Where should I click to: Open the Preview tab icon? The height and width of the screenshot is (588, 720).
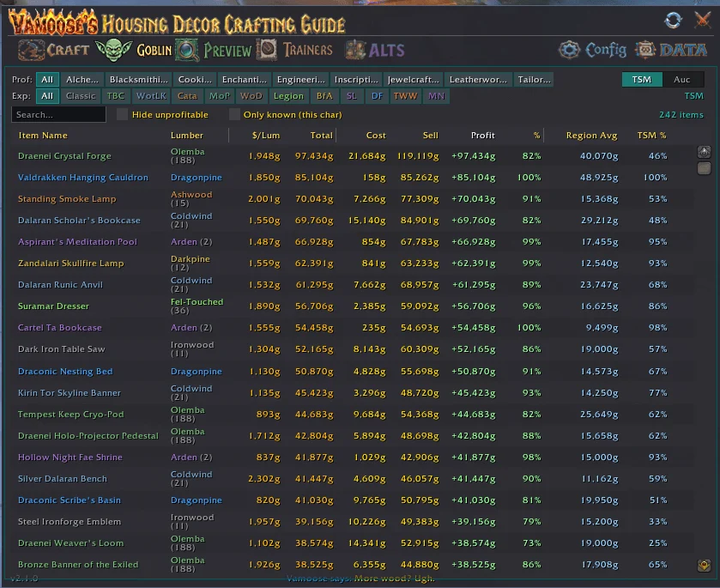click(x=187, y=50)
